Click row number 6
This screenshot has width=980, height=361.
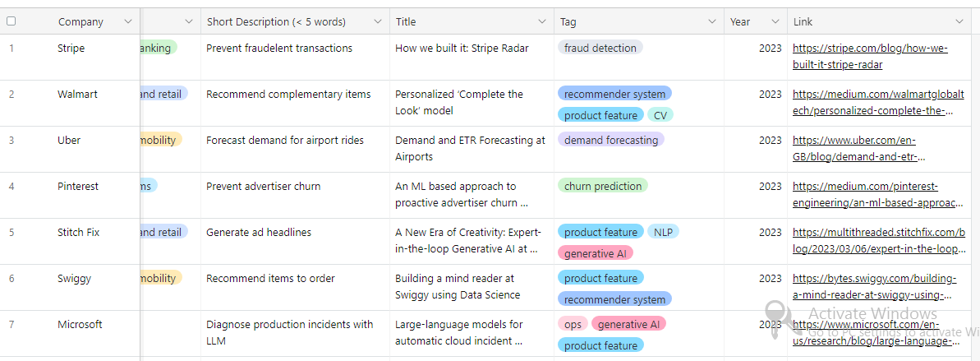(x=12, y=279)
